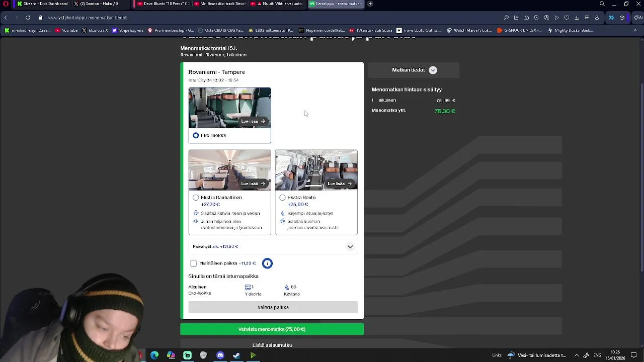Open Lue lisää on Ekstra Rento image

tap(340, 184)
